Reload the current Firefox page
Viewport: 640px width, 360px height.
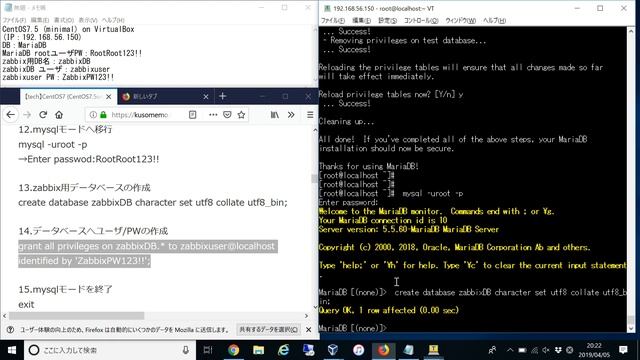click(43, 115)
